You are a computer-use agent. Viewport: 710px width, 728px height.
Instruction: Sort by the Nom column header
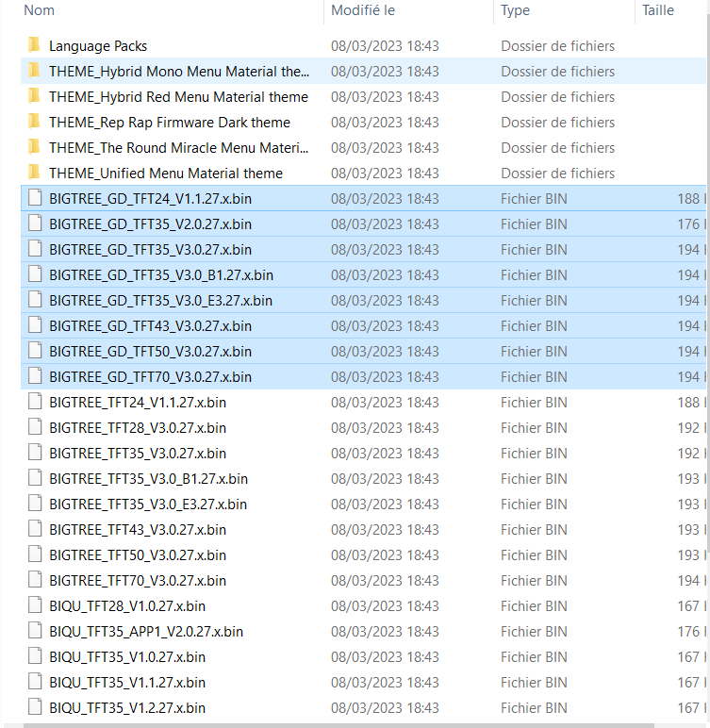[x=39, y=10]
